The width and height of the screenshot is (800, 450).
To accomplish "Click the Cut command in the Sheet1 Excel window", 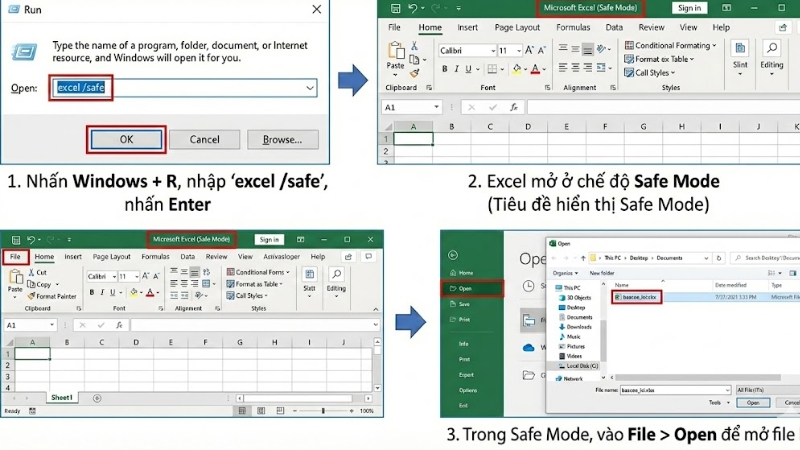I will 38,272.
